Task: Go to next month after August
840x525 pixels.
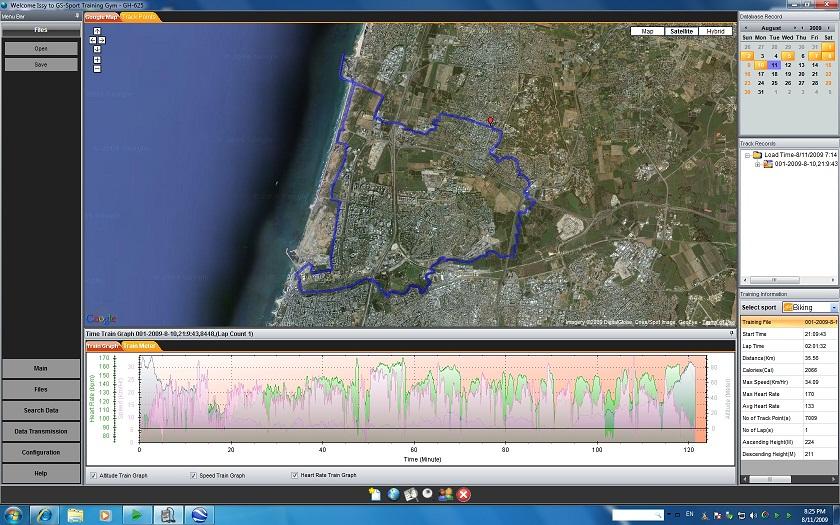Action: [795, 28]
